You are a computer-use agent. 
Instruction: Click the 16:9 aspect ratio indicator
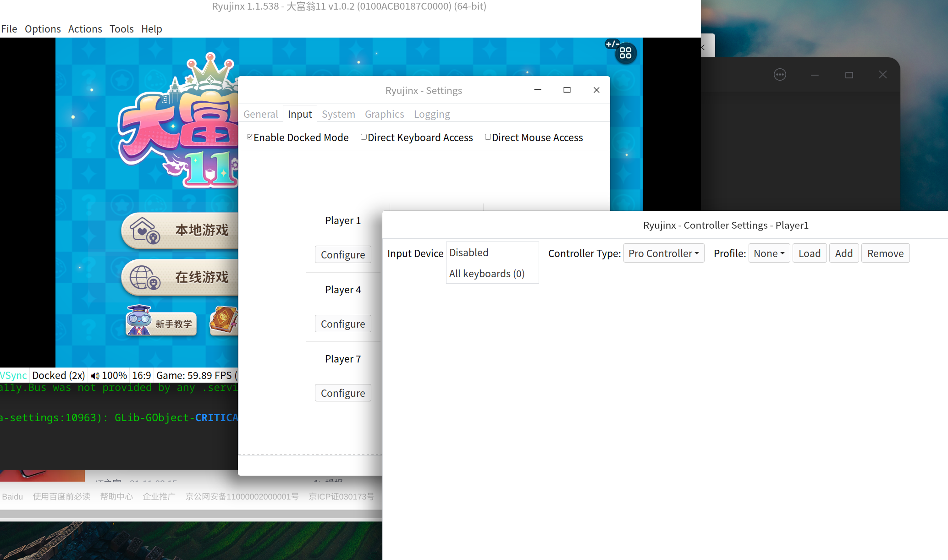pos(141,376)
